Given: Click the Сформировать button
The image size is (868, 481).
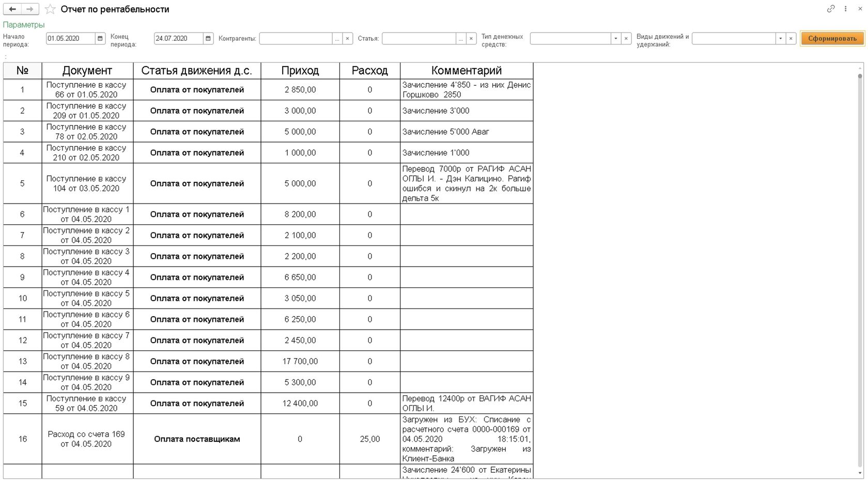Looking at the screenshot, I should 832,38.
